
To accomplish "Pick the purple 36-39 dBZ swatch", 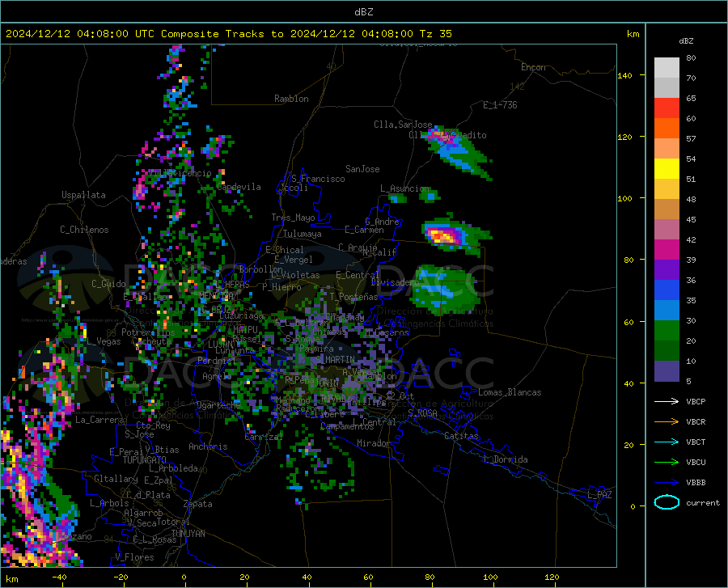I will (667, 270).
